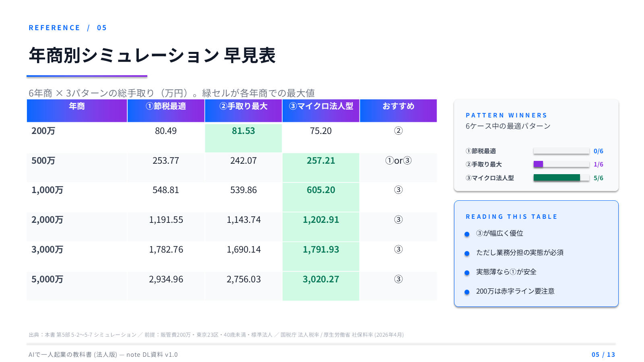
Task: Click the ③ recommendation in 5,000万 row
Action: pos(398,280)
